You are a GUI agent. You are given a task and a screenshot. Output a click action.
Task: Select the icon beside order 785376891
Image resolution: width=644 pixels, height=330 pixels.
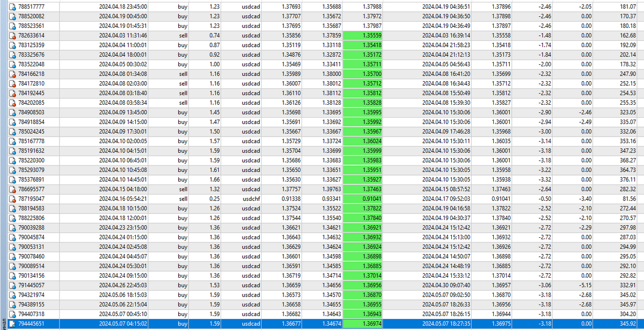12,179
